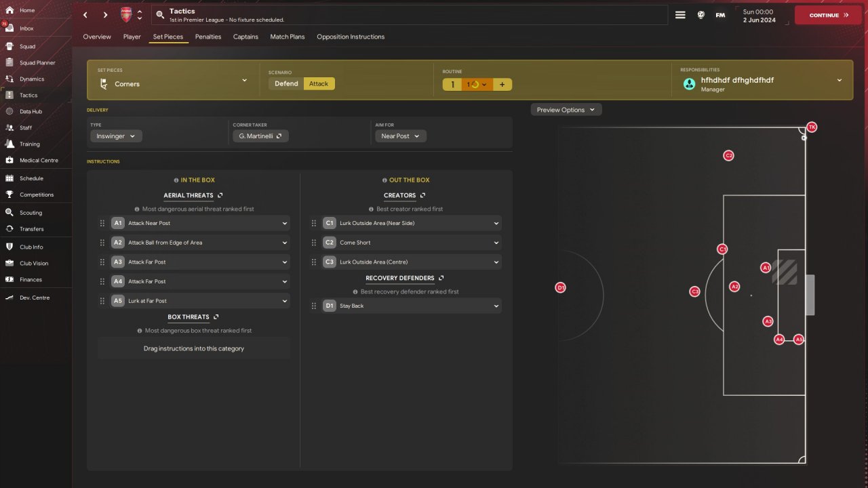Open the Opposition Instructions tab

coord(351,37)
